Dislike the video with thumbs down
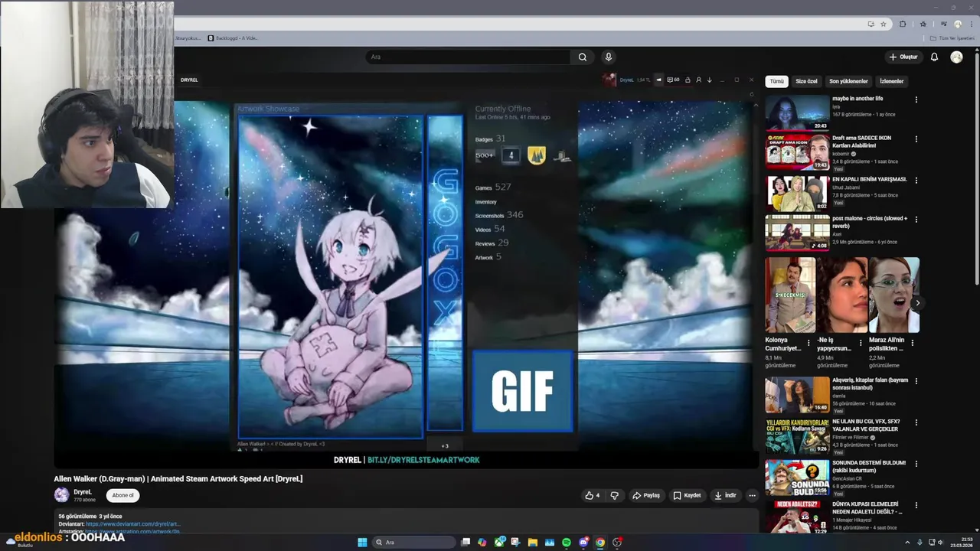Screen dimensions: 980x551 [x=614, y=495]
